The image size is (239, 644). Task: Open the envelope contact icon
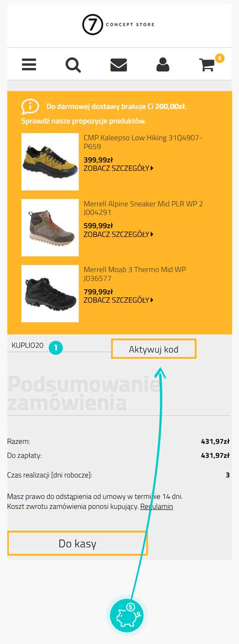119,65
